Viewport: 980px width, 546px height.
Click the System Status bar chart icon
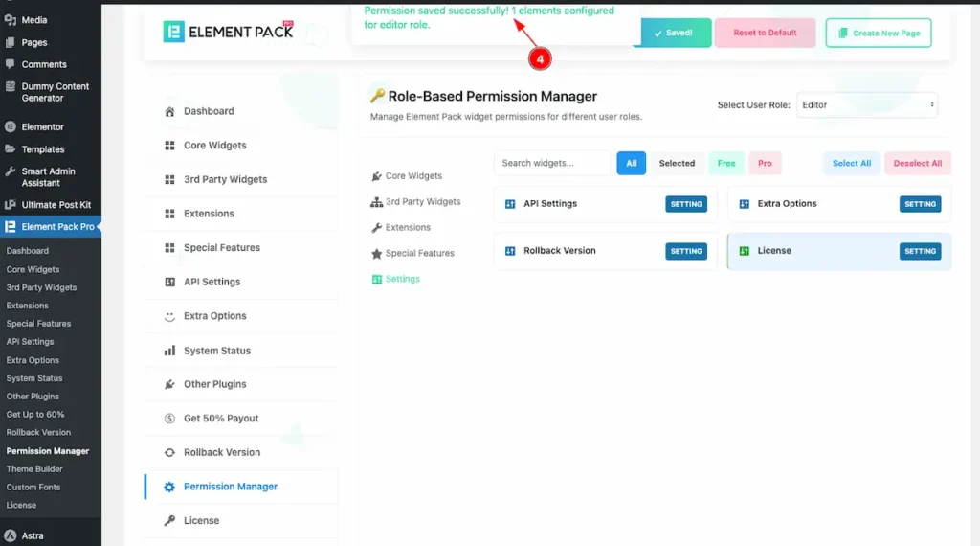click(169, 351)
